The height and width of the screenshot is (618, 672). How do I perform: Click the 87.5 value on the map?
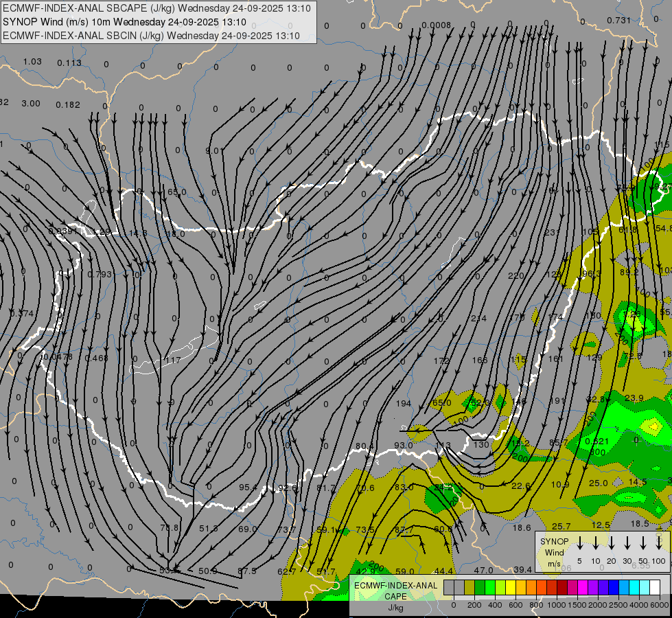click(x=247, y=571)
